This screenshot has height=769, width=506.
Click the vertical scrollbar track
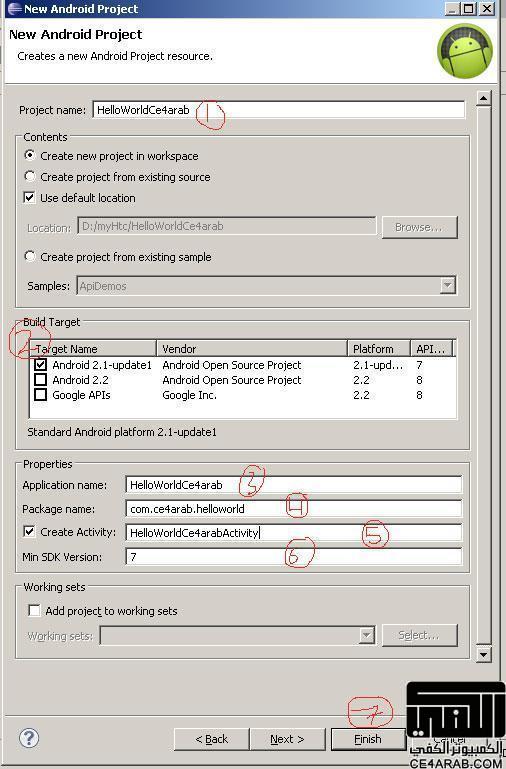tap(483, 376)
